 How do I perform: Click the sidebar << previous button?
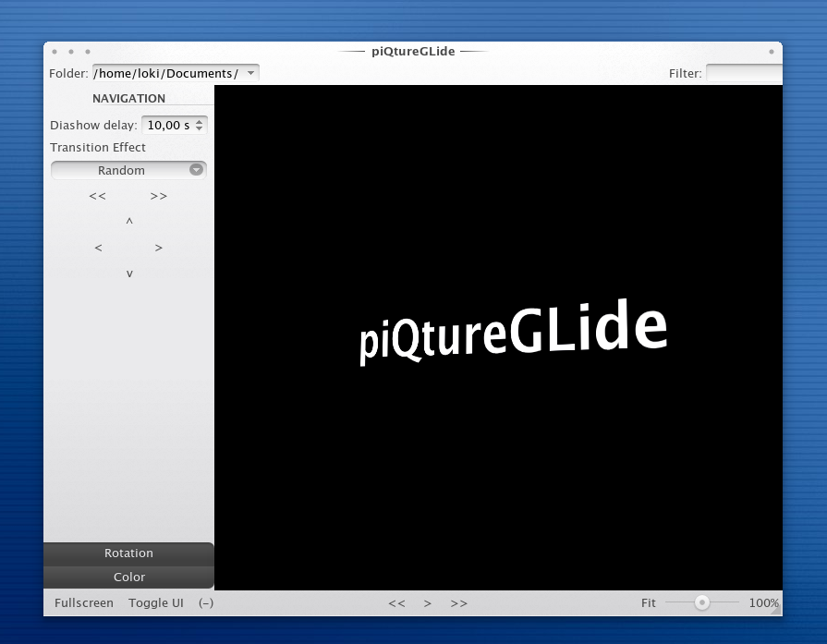97,196
